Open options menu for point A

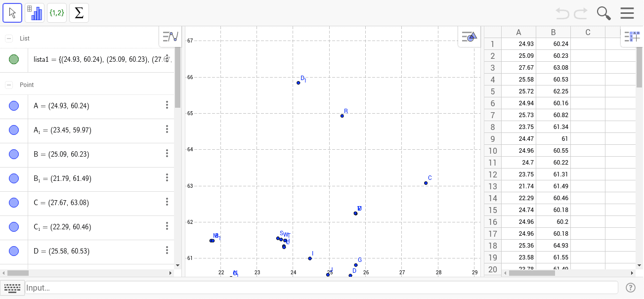[x=167, y=105]
